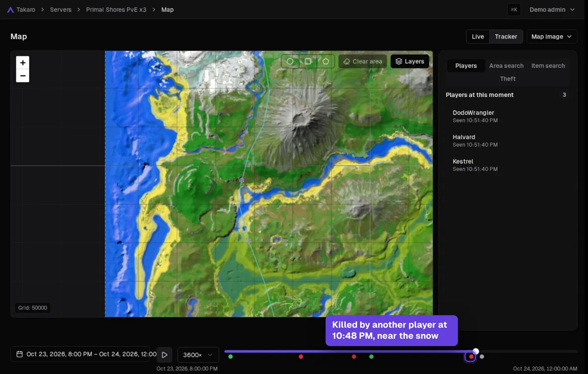Click the highlighted red event marker on the timeline
The height and width of the screenshot is (374, 588).
pos(471,357)
